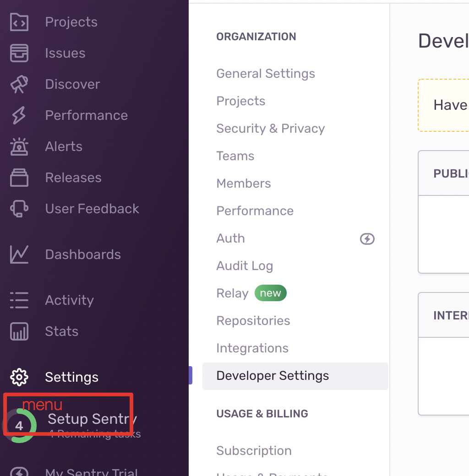
Task: Open the Activity page
Action: tap(70, 300)
